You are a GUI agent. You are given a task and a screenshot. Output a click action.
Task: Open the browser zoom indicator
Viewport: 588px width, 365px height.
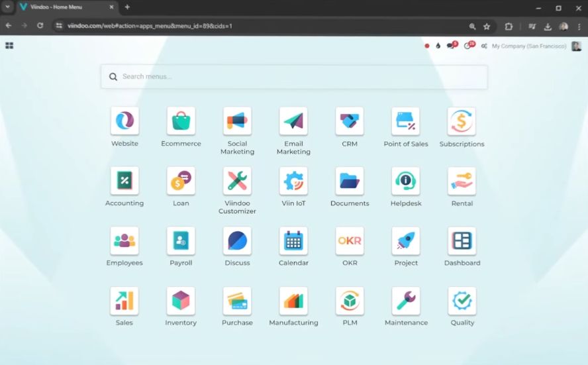473,26
